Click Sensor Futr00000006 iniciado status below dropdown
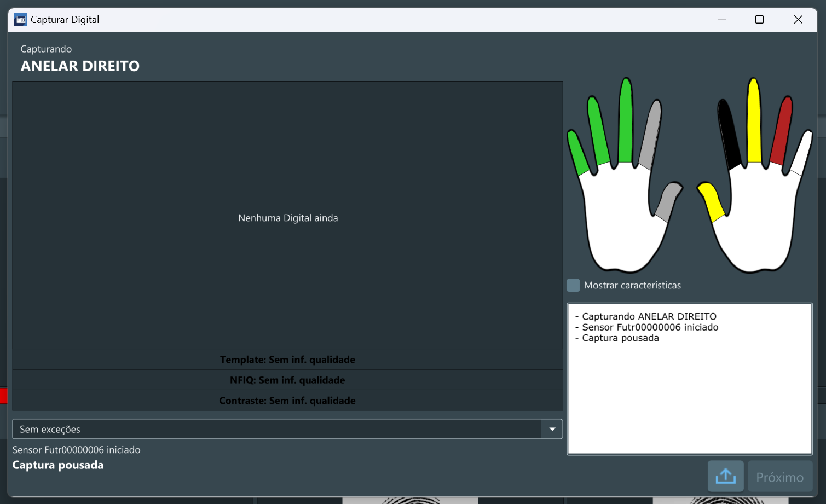826x504 pixels. tap(77, 450)
